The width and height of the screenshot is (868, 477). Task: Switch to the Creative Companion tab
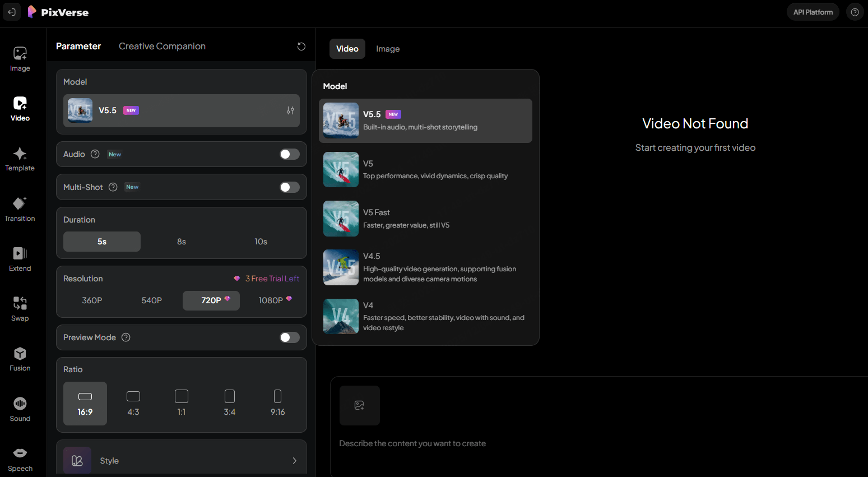point(162,47)
